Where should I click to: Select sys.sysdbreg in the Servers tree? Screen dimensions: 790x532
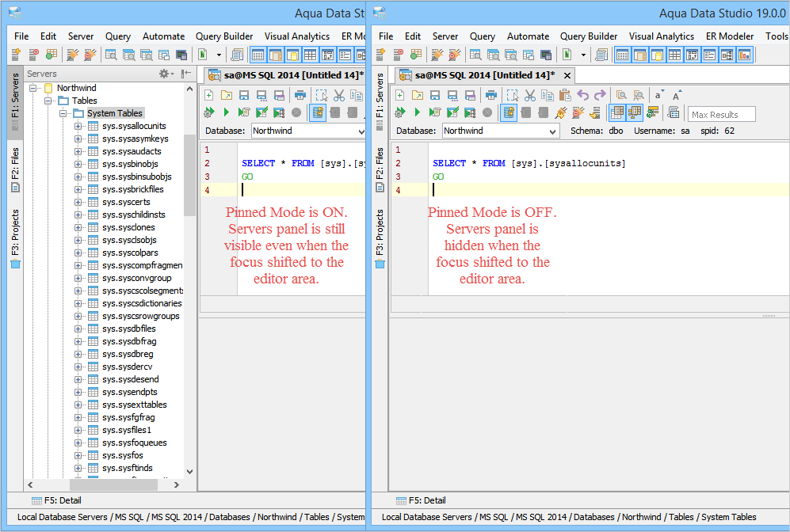tap(128, 354)
